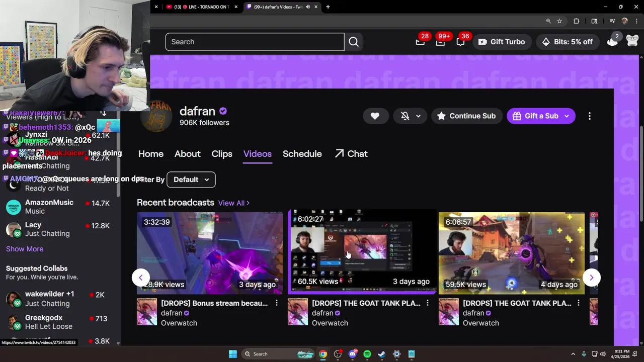Open the Schedule tab
The height and width of the screenshot is (362, 644).
click(x=302, y=154)
